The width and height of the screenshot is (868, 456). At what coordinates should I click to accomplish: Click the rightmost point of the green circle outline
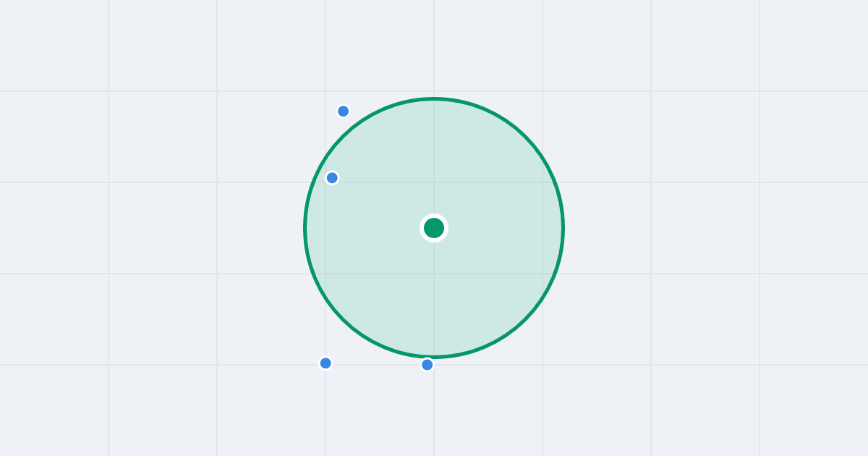point(563,228)
